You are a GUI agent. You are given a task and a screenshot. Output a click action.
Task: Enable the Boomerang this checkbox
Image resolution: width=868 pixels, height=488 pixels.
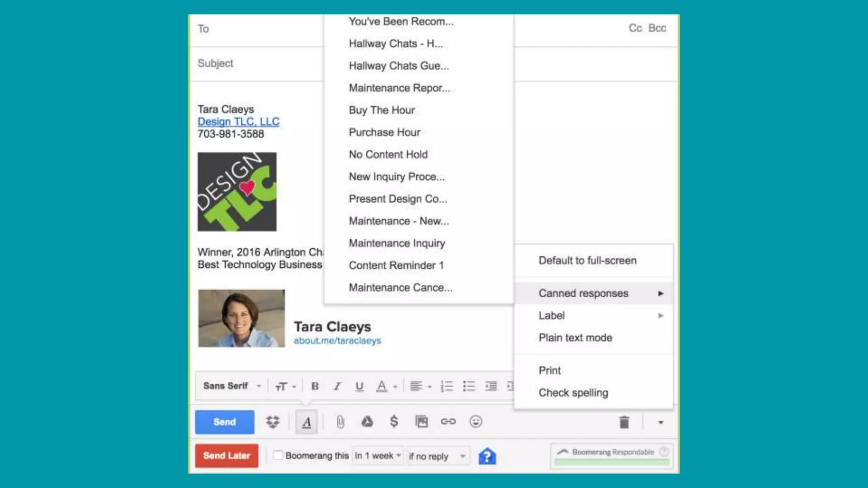[x=278, y=455]
